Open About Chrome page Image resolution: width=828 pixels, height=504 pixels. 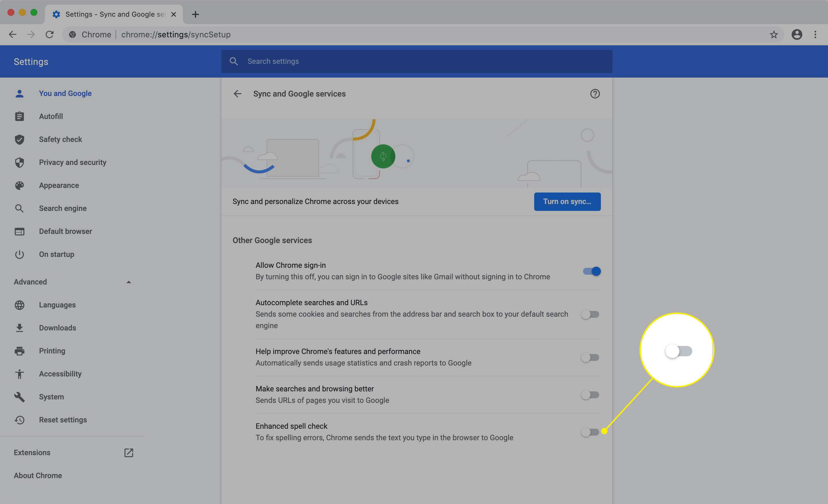[38, 476]
